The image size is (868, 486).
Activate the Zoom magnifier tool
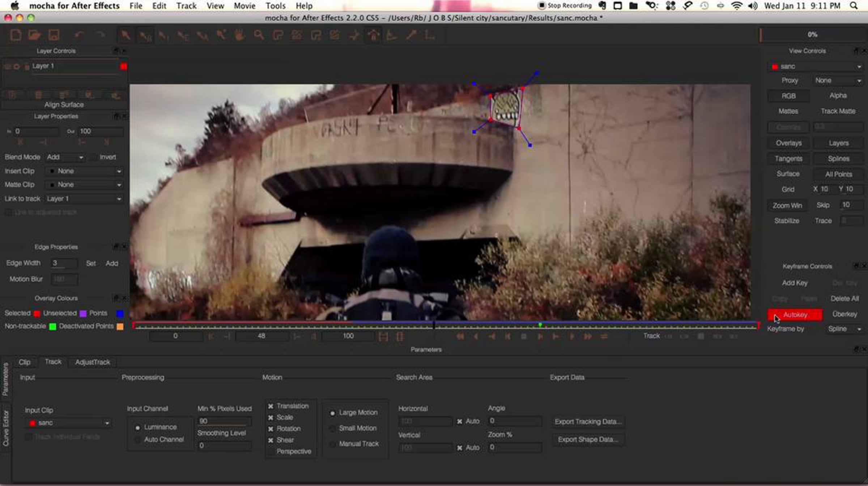click(x=258, y=35)
